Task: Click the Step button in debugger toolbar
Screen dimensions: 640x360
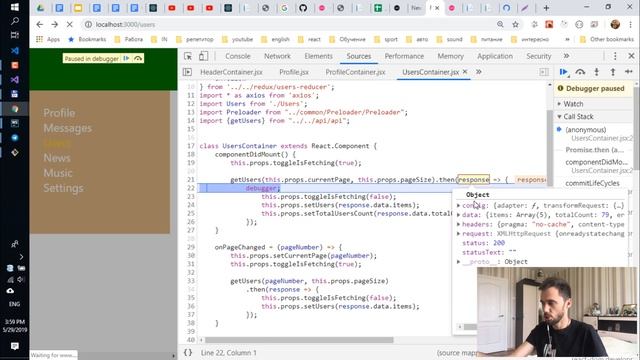Action: pyautogui.click(x=629, y=72)
